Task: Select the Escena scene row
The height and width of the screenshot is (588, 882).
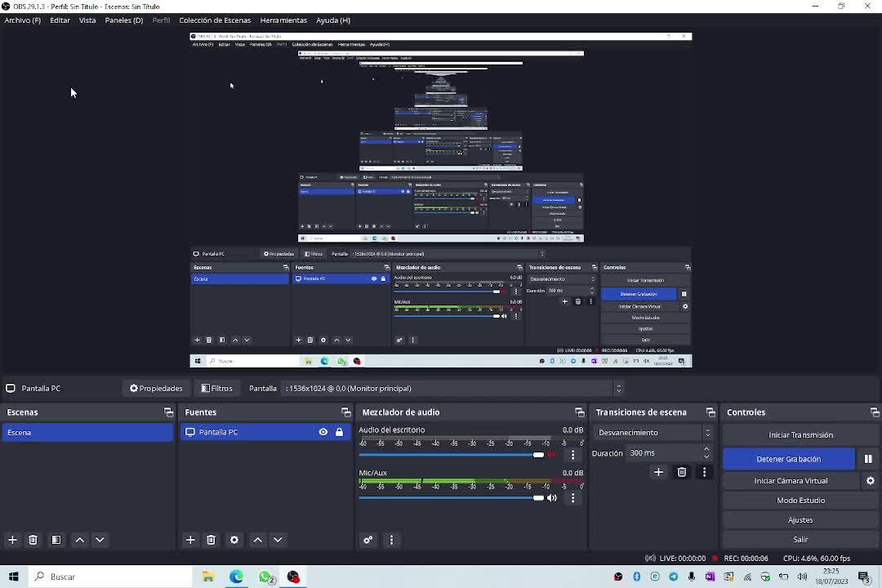Action: (87, 433)
